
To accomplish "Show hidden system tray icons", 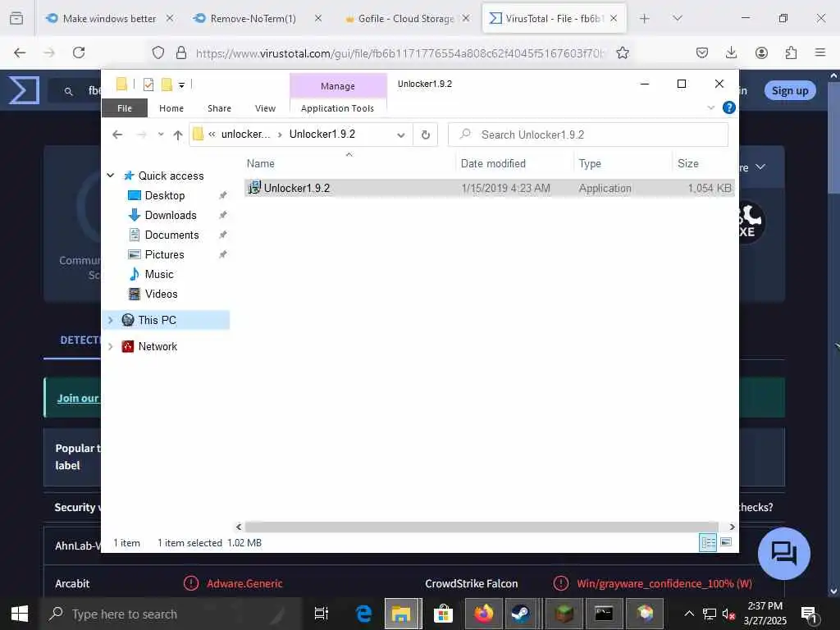I will pyautogui.click(x=689, y=614).
